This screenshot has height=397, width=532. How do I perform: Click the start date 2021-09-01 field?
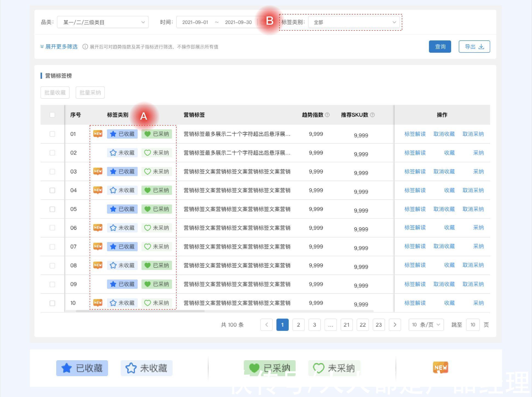[x=195, y=22]
